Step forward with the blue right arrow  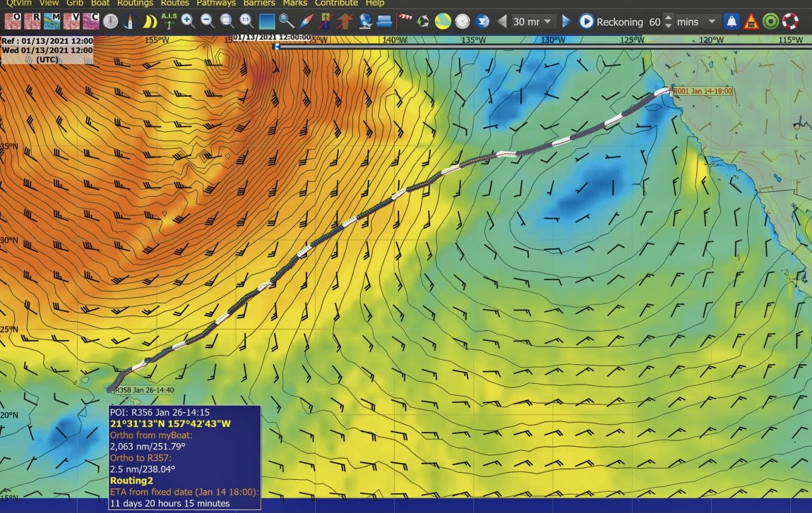(566, 22)
